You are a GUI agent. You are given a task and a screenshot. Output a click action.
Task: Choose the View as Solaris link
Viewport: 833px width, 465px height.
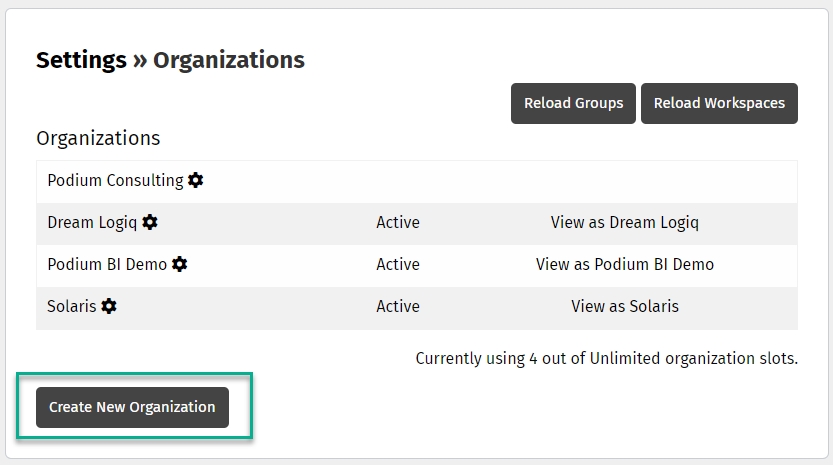point(624,306)
